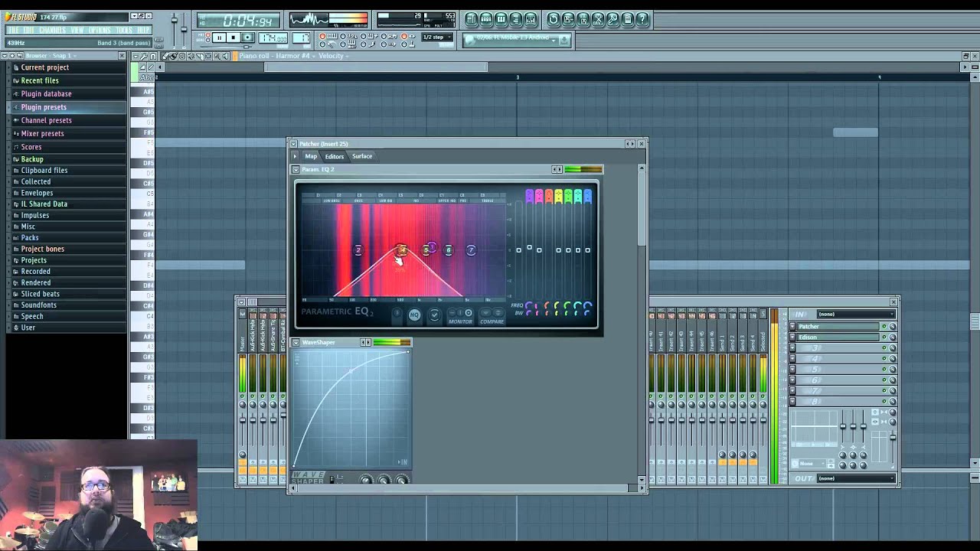
Task: Open the mixer OUT output dropdown
Action: (x=856, y=478)
